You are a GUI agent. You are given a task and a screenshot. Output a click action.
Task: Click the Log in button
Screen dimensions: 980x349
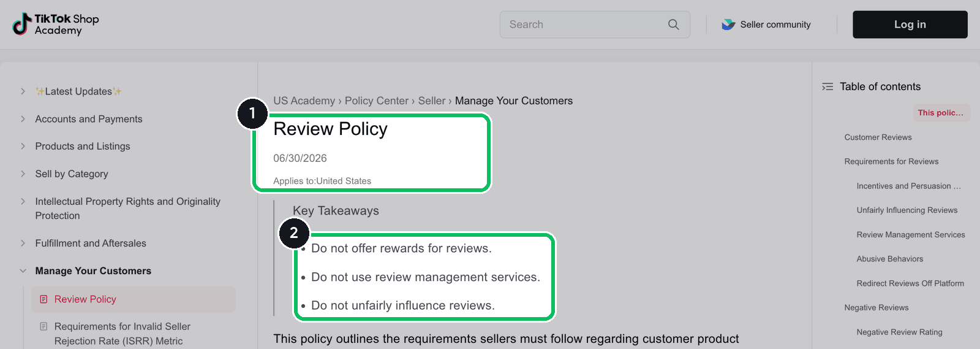910,25
